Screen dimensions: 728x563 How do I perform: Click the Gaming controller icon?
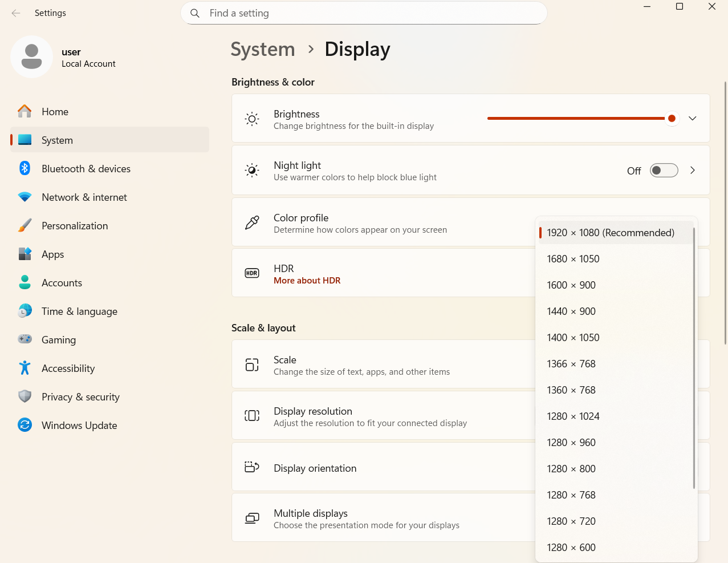pyautogui.click(x=25, y=339)
